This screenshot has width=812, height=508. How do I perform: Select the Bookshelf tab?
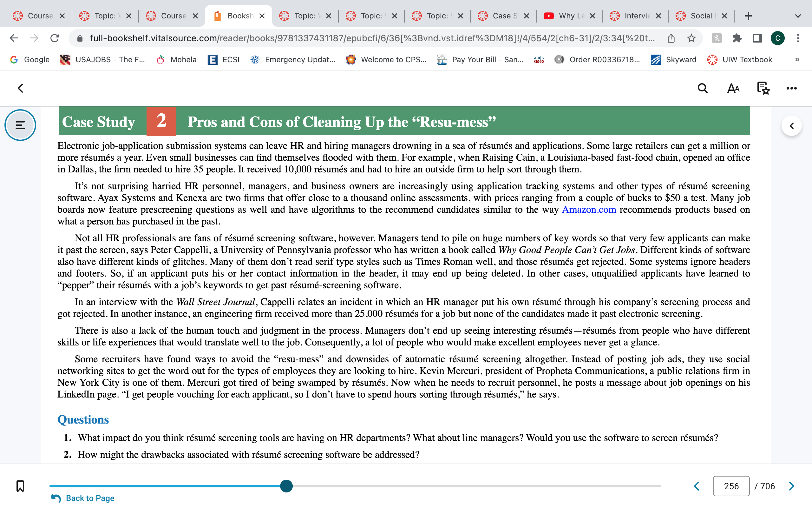(238, 16)
